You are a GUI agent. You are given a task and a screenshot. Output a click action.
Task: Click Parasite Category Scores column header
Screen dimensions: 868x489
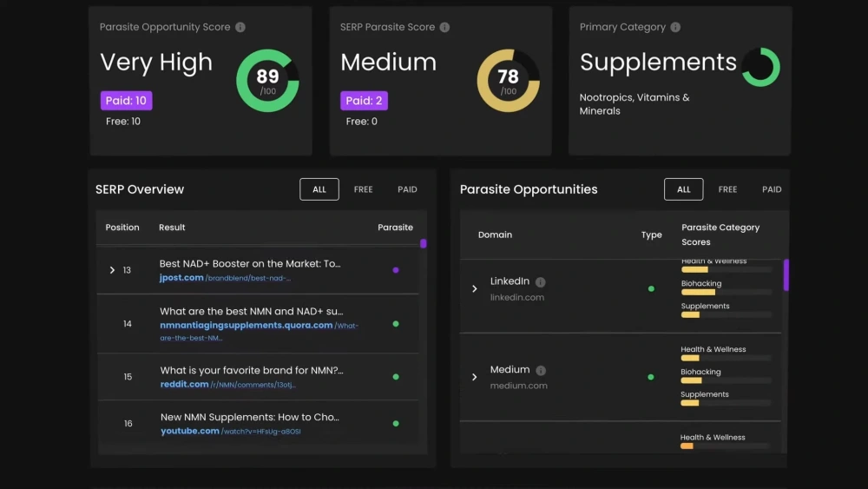[720, 235]
